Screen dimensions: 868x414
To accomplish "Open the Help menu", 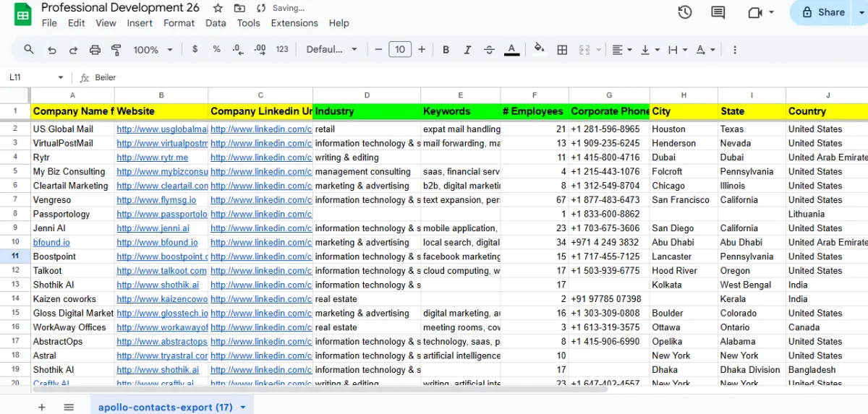I will click(339, 23).
